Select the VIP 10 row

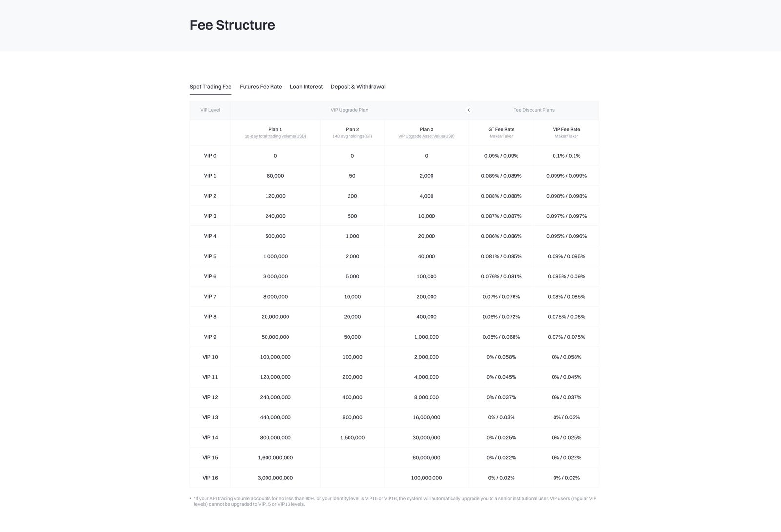click(210, 357)
